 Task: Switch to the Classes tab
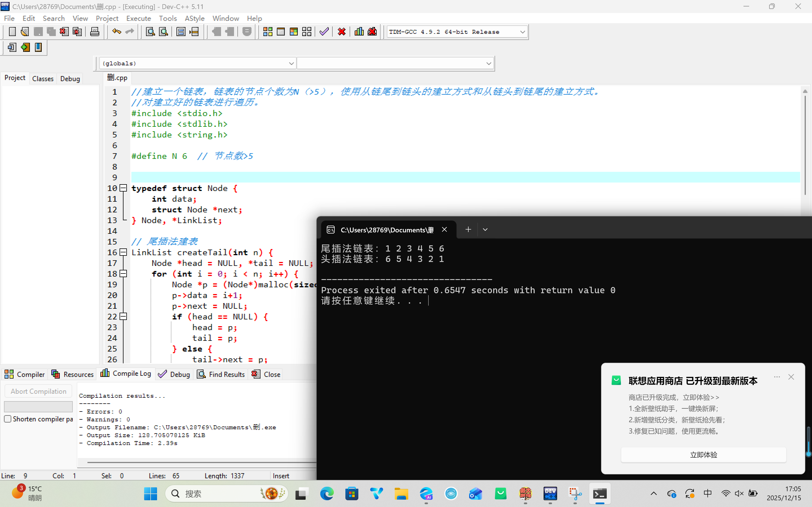43,79
